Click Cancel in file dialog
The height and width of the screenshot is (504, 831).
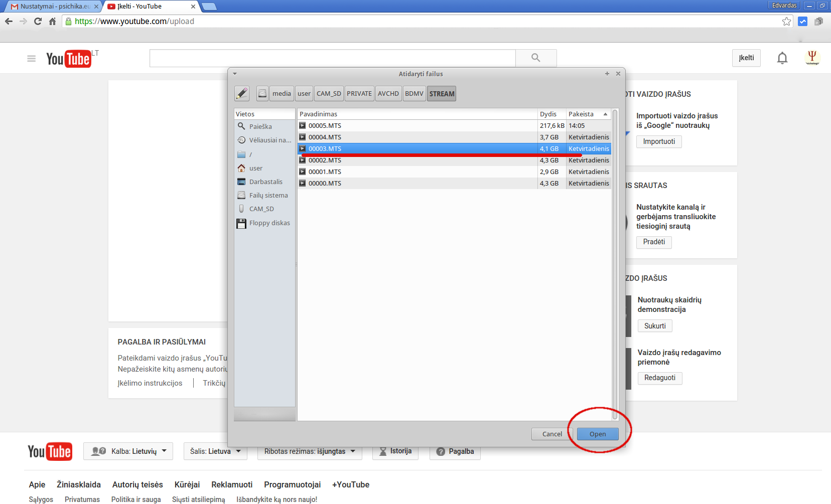point(552,434)
